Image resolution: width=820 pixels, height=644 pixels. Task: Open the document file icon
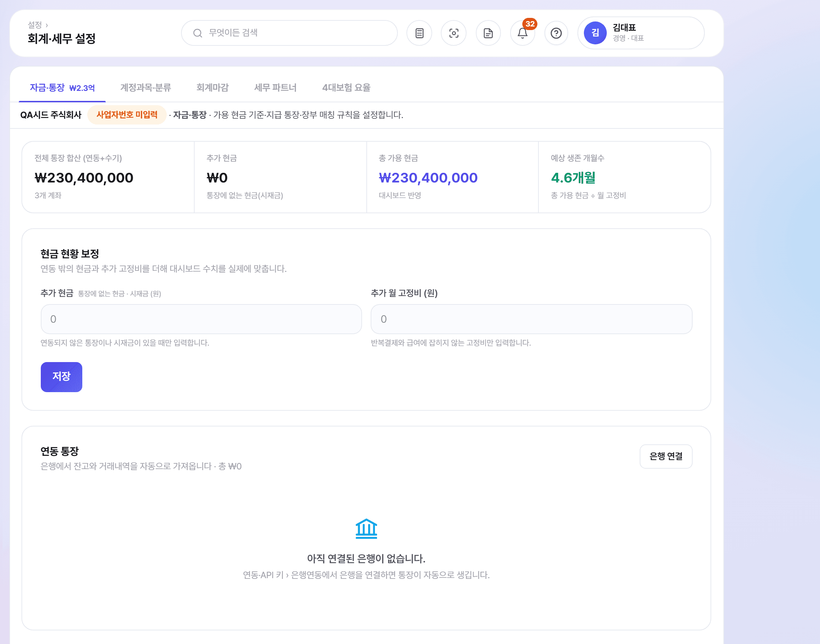coord(488,33)
